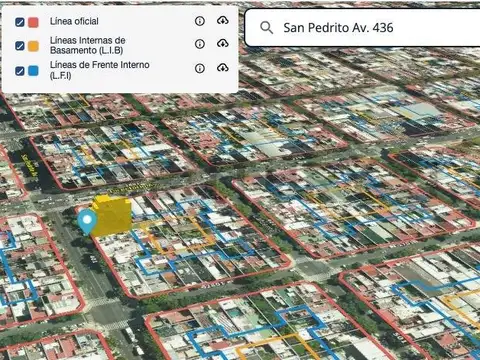The image size is (480, 360).
Task: Click the San Pedrito Av. 436 search field
Action: coord(363,28)
